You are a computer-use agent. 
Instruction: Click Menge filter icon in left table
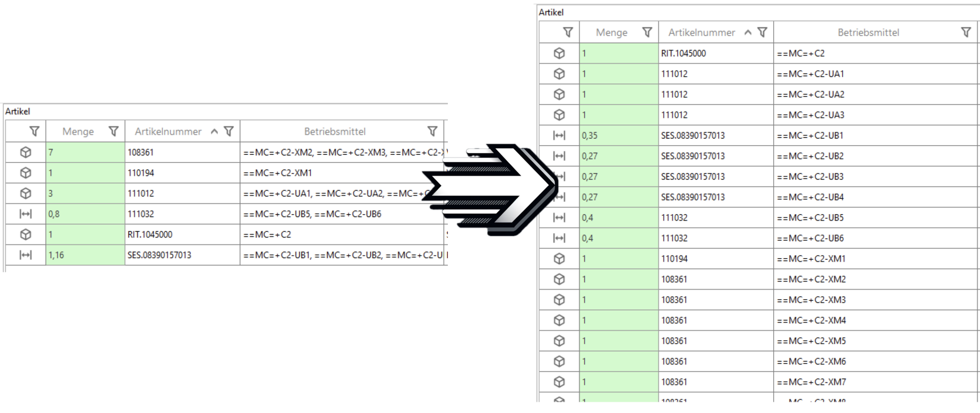click(113, 131)
